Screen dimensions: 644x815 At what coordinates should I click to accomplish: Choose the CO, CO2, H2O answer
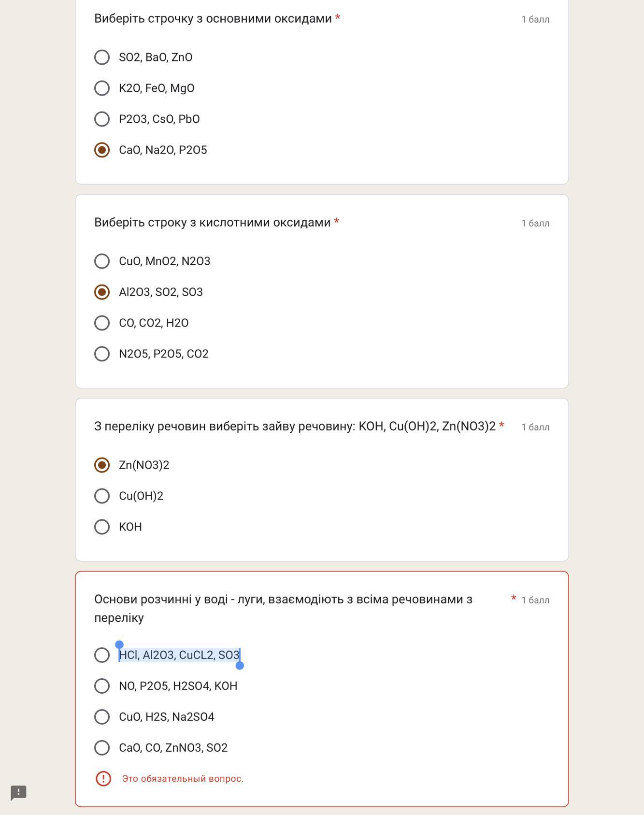102,323
